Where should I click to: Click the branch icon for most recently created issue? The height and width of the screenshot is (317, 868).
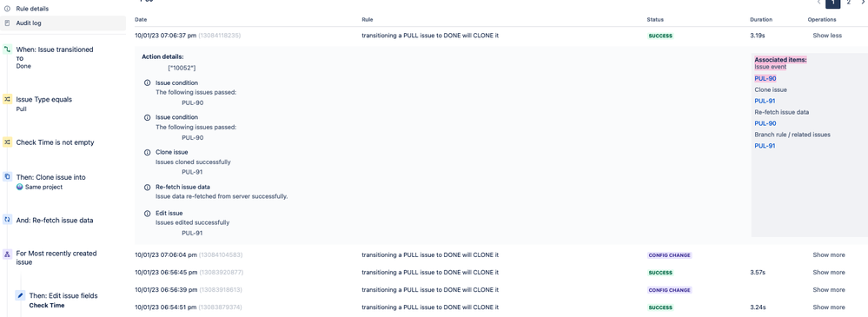[x=7, y=254]
